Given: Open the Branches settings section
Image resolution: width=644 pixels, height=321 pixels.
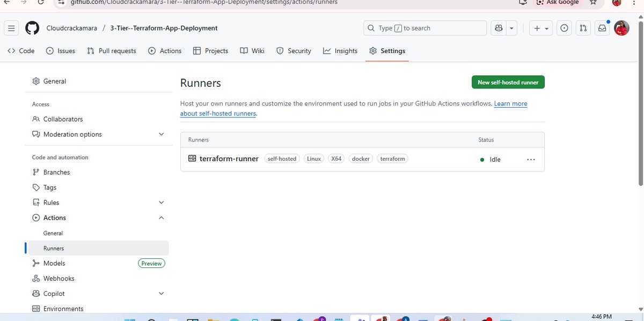Looking at the screenshot, I should tap(55, 172).
